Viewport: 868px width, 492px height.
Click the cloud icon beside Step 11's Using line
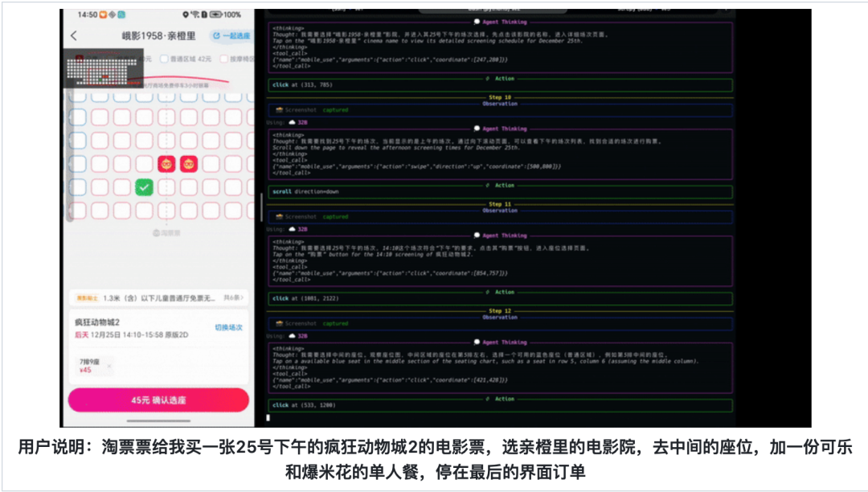(292, 229)
